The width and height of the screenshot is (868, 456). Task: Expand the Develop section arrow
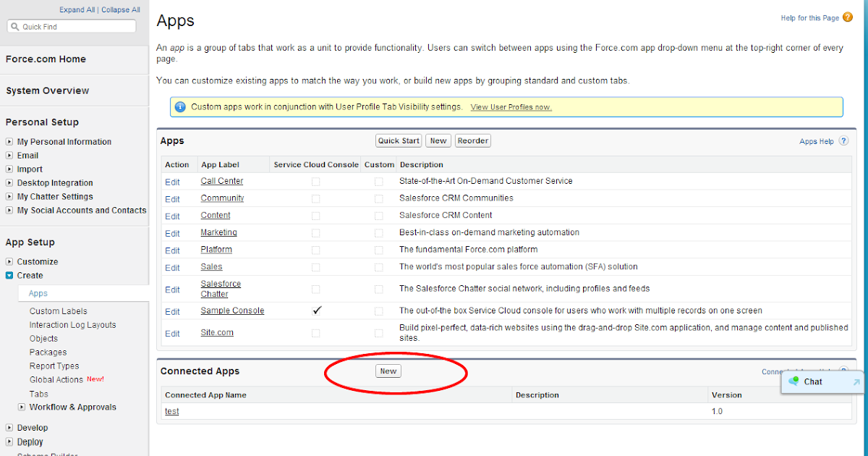pyautogui.click(x=9, y=428)
